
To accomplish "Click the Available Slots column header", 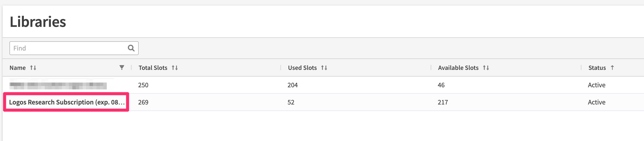I will [x=458, y=68].
